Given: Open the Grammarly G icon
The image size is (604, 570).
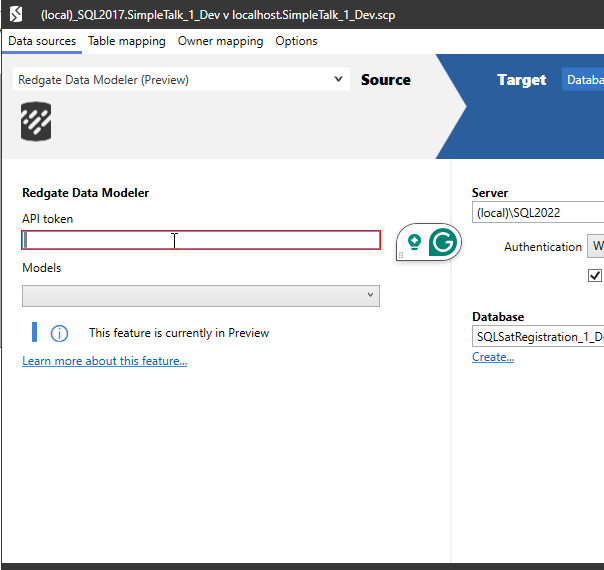Looking at the screenshot, I should [x=443, y=241].
